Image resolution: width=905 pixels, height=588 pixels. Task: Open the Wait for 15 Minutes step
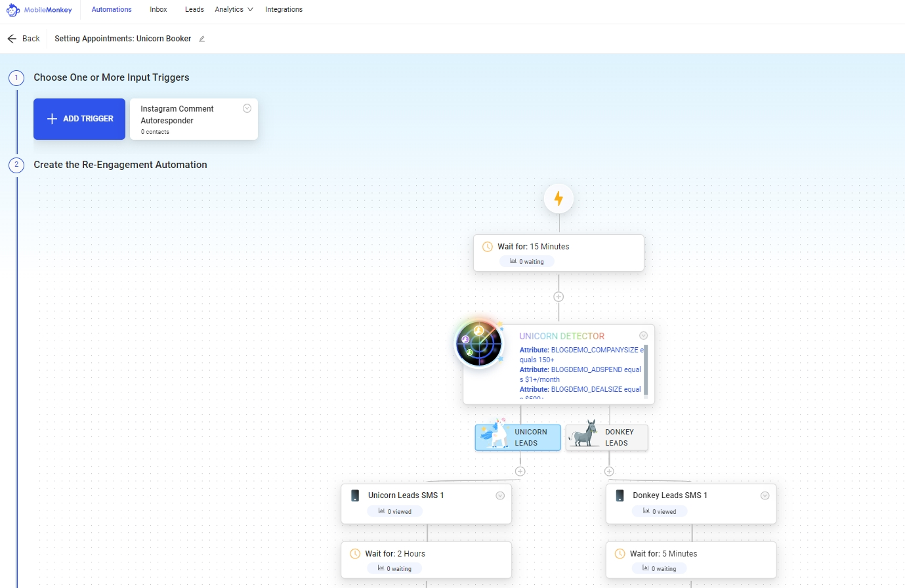[558, 253]
